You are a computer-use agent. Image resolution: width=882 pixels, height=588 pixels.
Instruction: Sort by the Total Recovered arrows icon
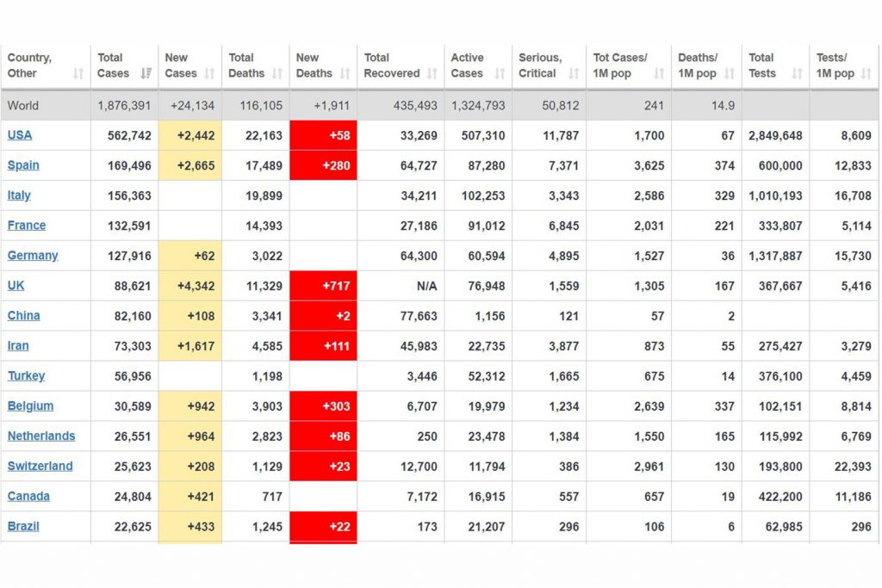(x=432, y=73)
